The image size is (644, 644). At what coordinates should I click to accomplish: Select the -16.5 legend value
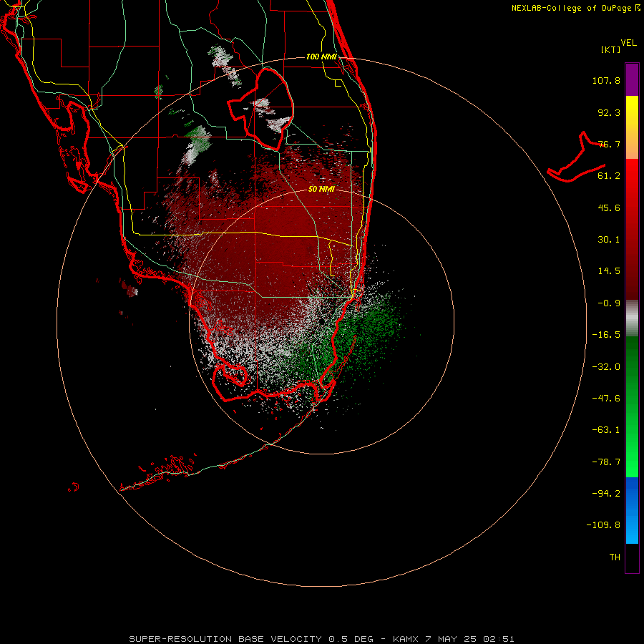pyautogui.click(x=606, y=335)
